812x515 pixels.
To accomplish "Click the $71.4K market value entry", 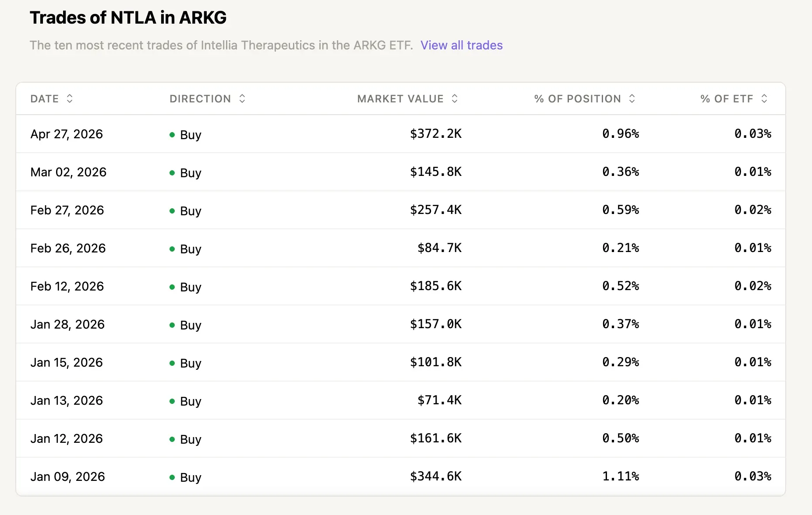I will [439, 400].
